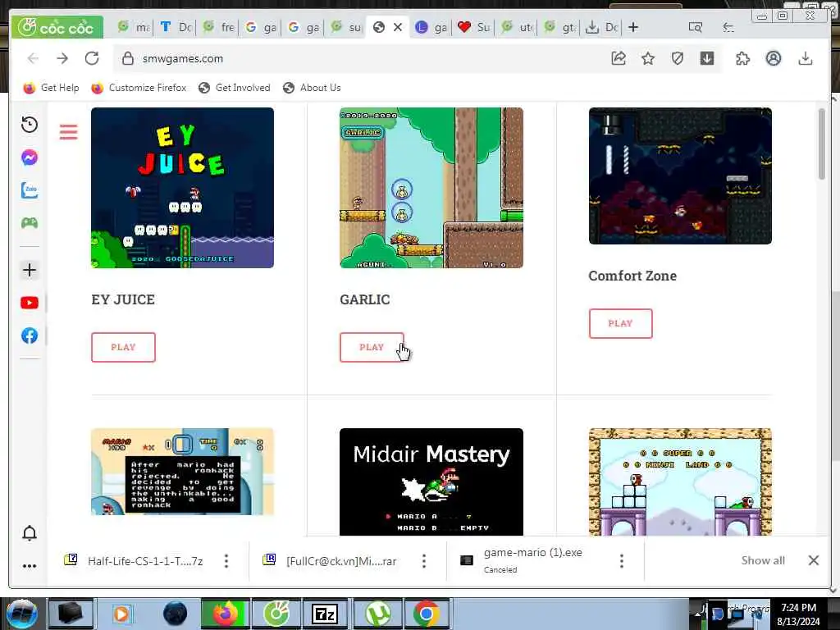Open the games controller sidebar icon

tap(30, 222)
